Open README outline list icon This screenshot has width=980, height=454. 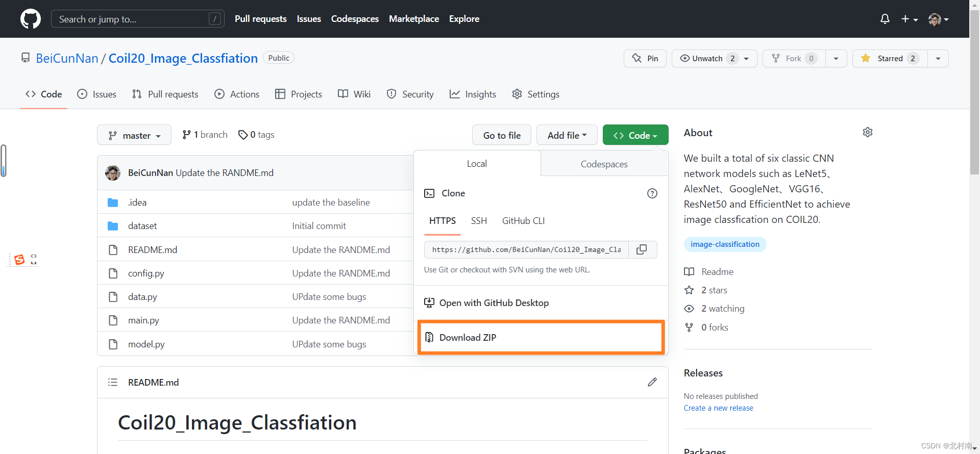(113, 382)
